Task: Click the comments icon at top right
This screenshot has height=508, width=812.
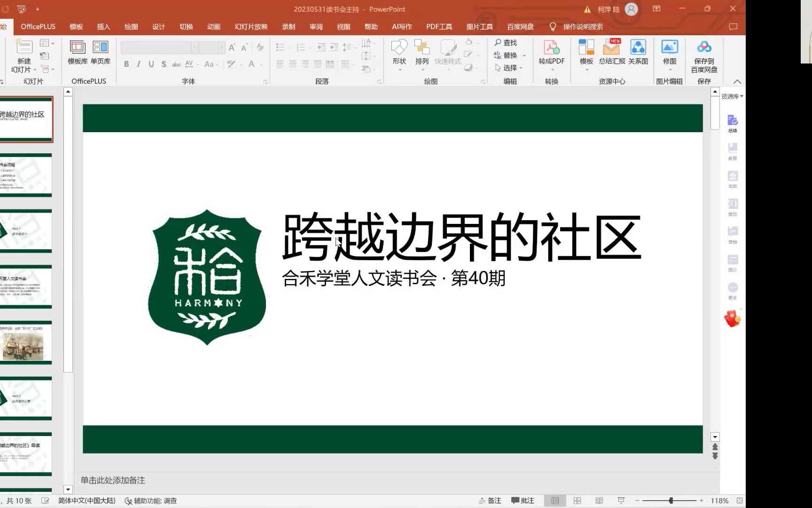Action: (733, 27)
